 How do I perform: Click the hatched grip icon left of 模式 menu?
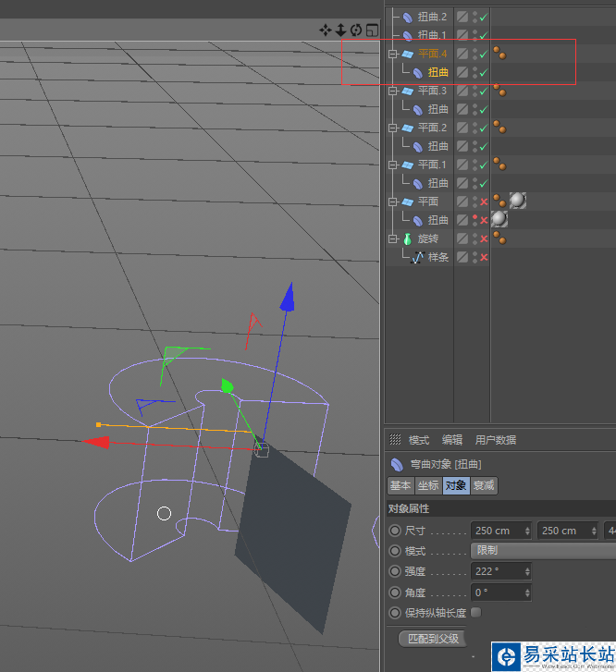(x=395, y=440)
